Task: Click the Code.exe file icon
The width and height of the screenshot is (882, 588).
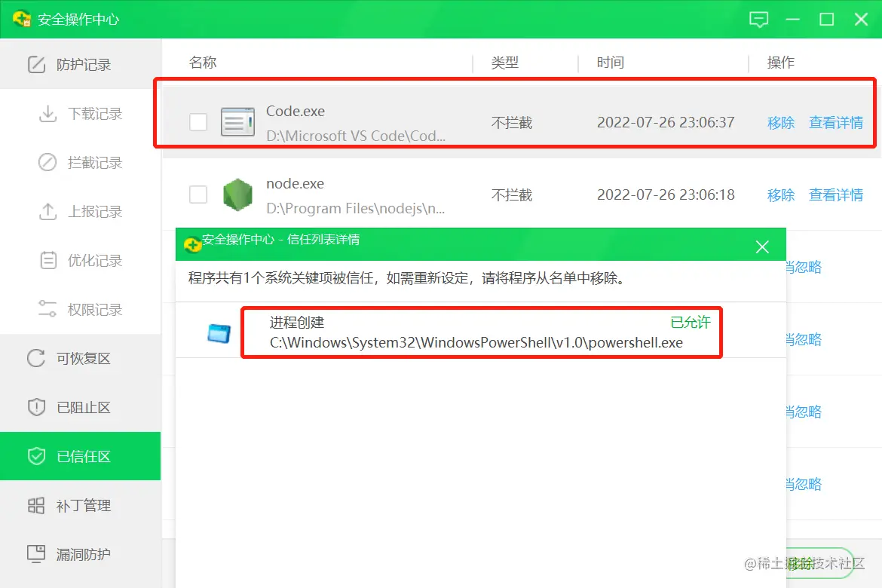Action: coord(237,122)
